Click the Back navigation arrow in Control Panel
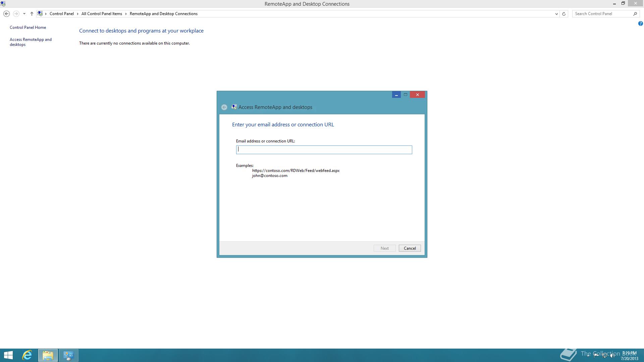The width and height of the screenshot is (644, 362). click(6, 14)
